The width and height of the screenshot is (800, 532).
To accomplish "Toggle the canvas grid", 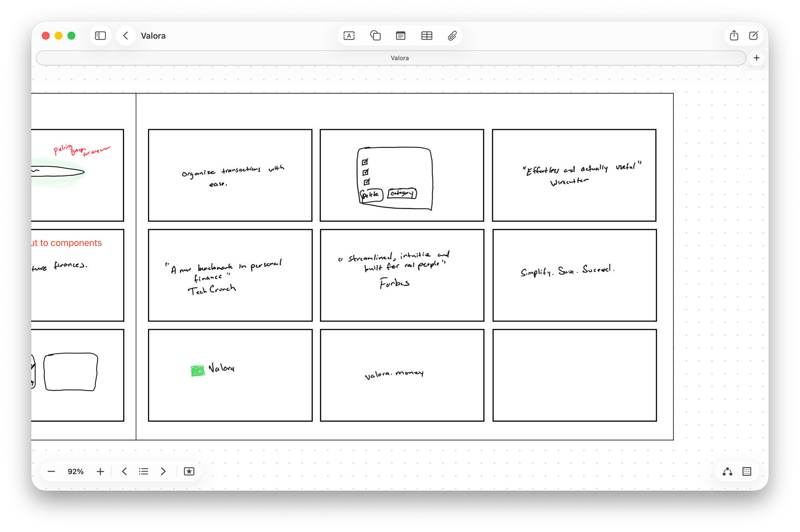I will 747,471.
